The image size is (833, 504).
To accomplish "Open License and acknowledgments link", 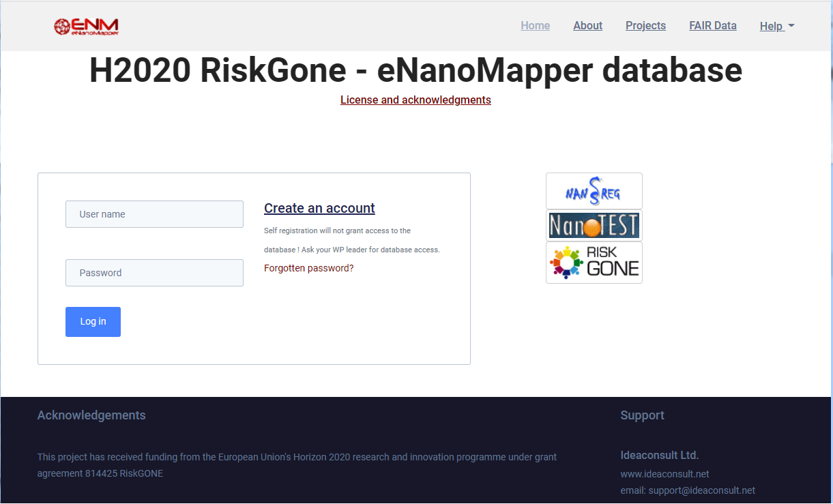I will click(x=415, y=100).
